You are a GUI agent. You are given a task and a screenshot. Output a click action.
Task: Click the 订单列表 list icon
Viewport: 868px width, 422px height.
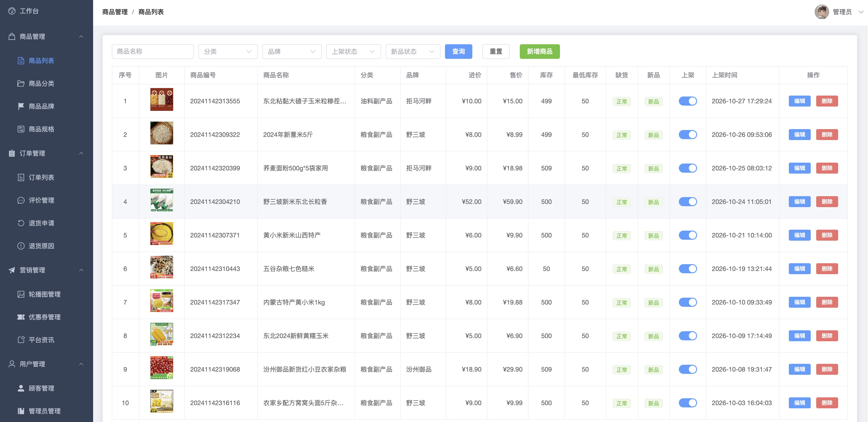21,177
